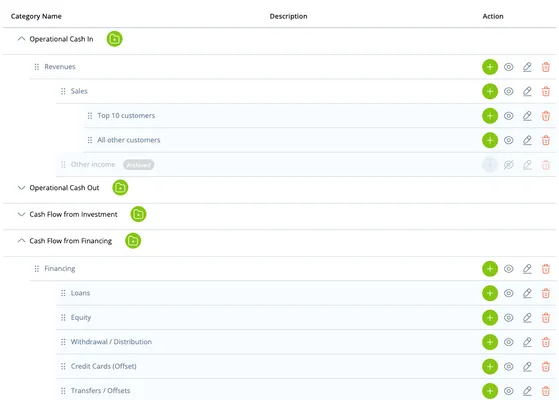559x400 pixels.
Task: Collapse the Operational Cash In section
Action: tap(21, 39)
